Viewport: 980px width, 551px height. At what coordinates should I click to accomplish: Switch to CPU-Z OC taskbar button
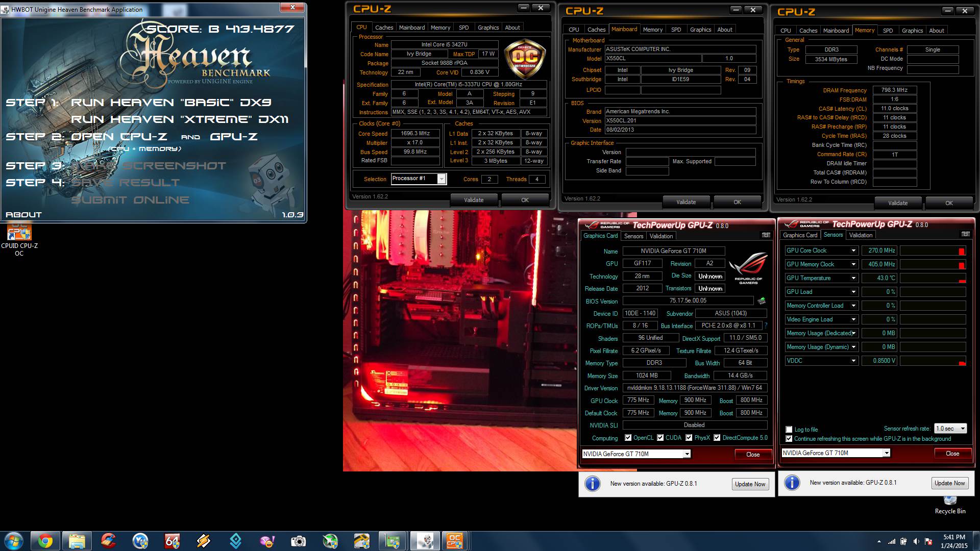pyautogui.click(x=454, y=541)
